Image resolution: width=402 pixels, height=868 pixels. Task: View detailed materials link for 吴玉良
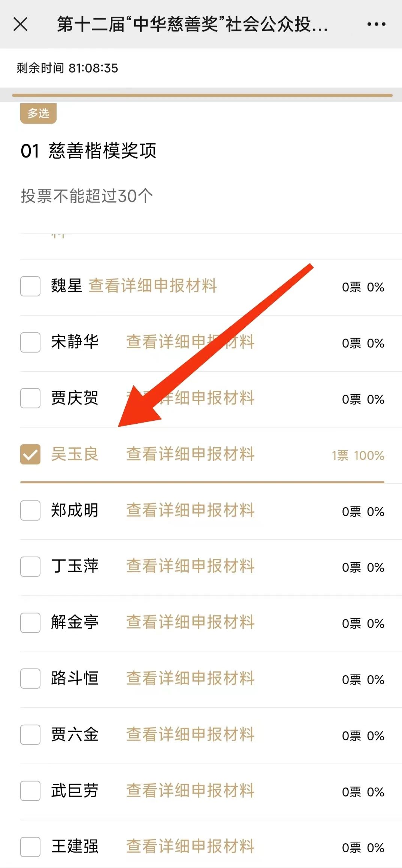tap(190, 454)
